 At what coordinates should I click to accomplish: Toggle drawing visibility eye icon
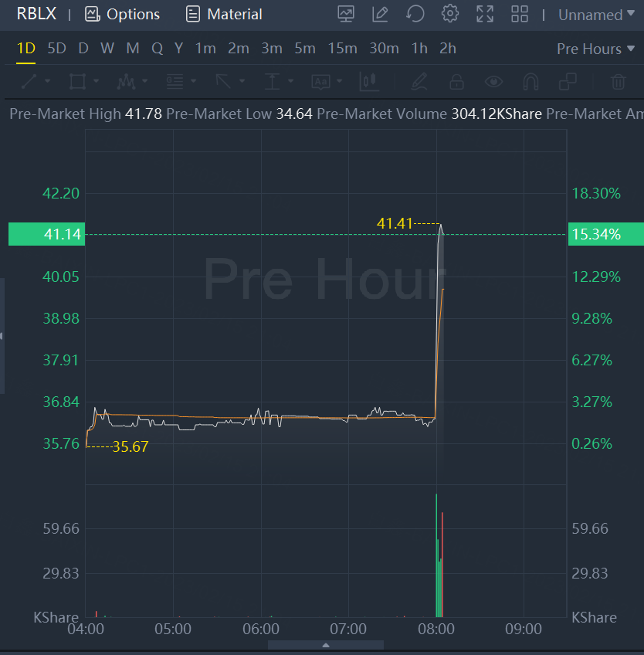click(493, 81)
